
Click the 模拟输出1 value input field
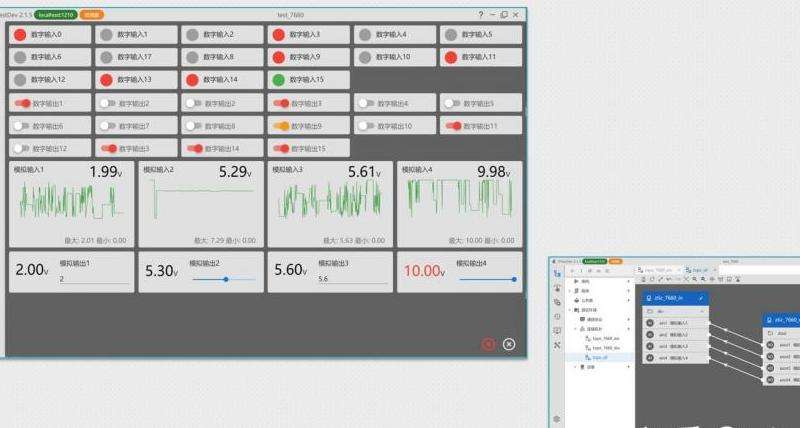click(95, 279)
